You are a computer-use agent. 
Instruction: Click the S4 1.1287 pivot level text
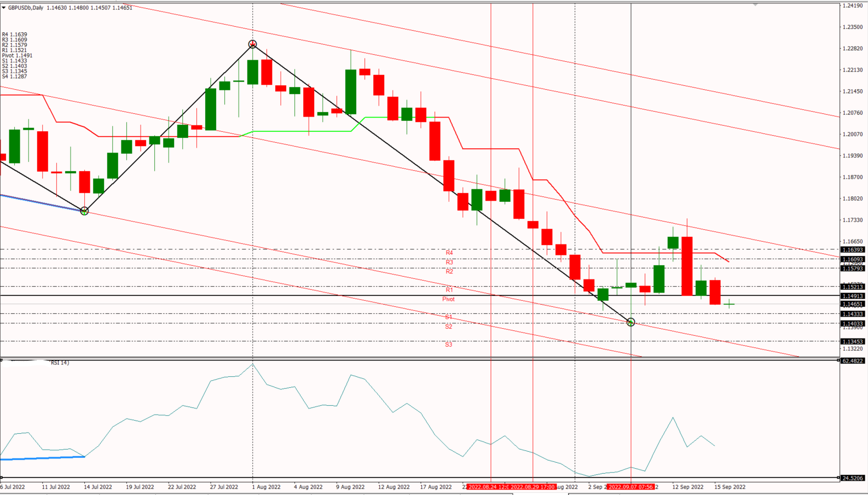tap(14, 77)
